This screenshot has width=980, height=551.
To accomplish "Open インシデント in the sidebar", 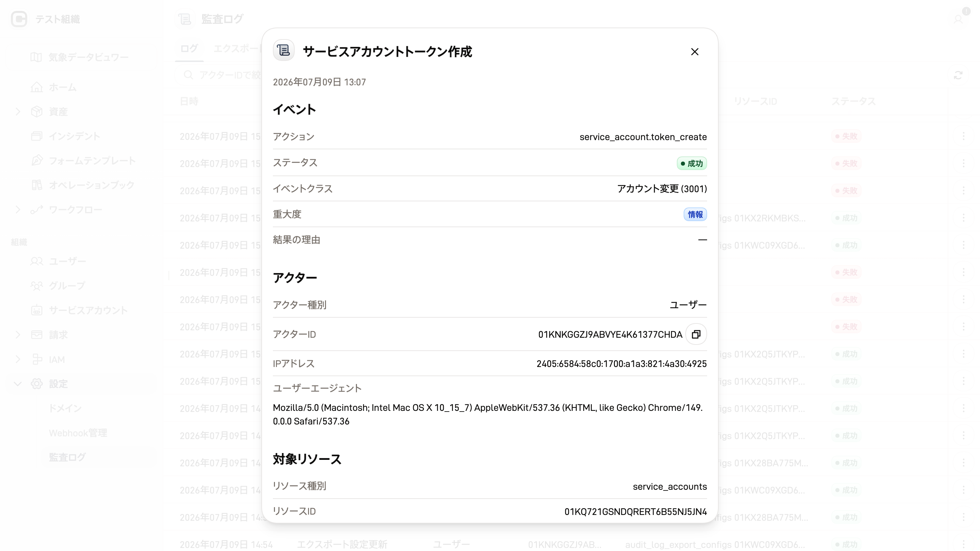I will (75, 136).
